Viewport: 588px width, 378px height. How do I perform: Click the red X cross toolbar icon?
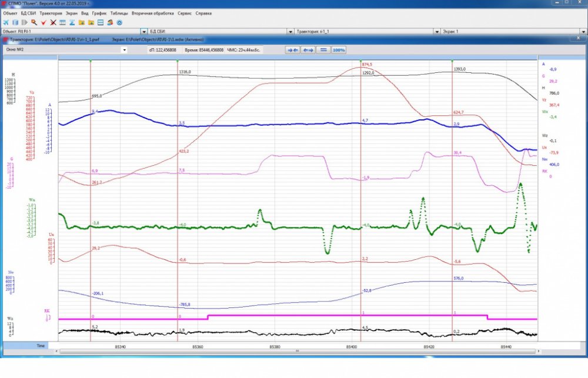54,22
